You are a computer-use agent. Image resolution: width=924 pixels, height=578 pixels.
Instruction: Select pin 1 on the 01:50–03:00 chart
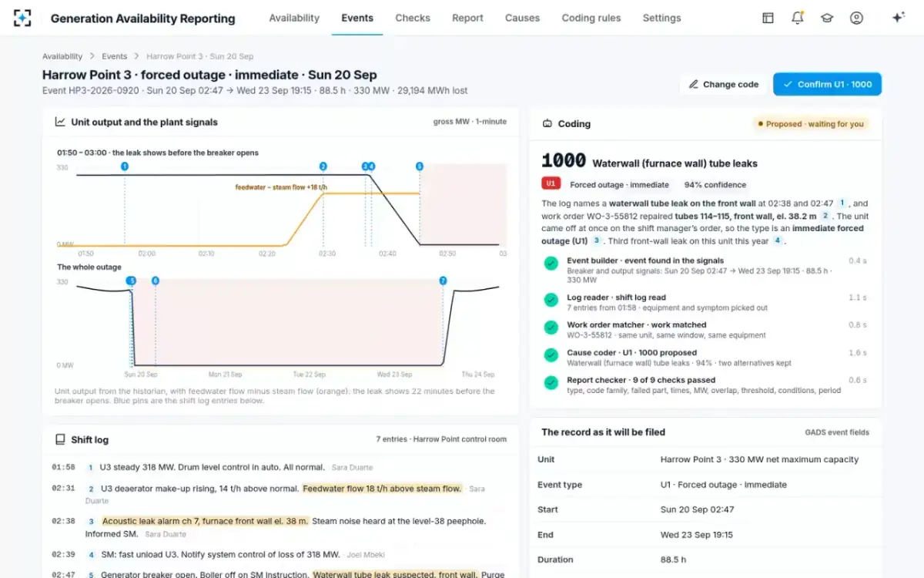coord(125,166)
